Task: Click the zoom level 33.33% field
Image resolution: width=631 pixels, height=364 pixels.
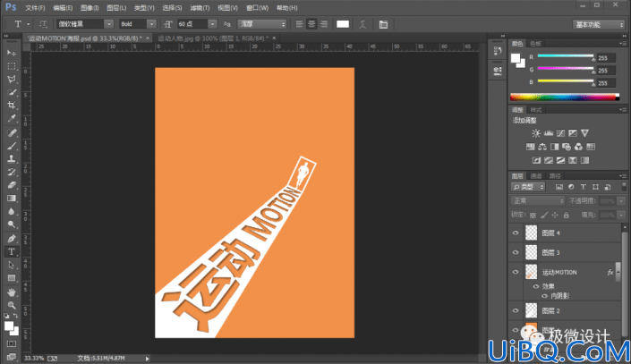Action: click(35, 358)
